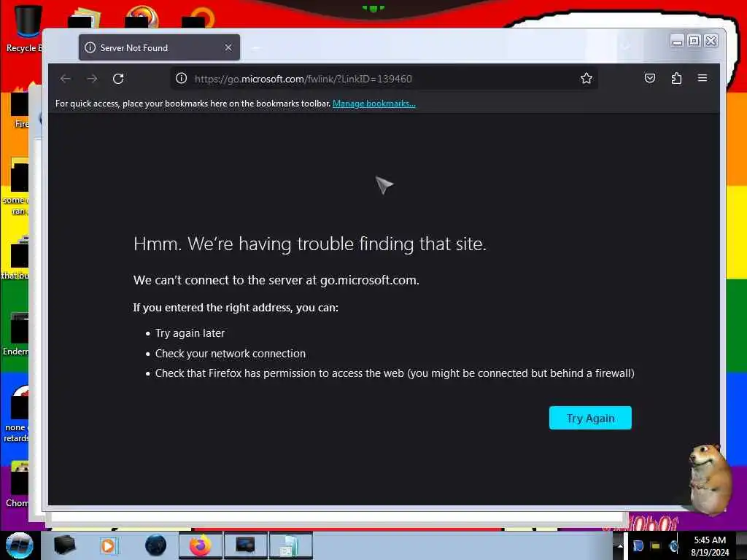747x560 pixels.
Task: Open the dark monitor taskbar window
Action: click(x=245, y=545)
